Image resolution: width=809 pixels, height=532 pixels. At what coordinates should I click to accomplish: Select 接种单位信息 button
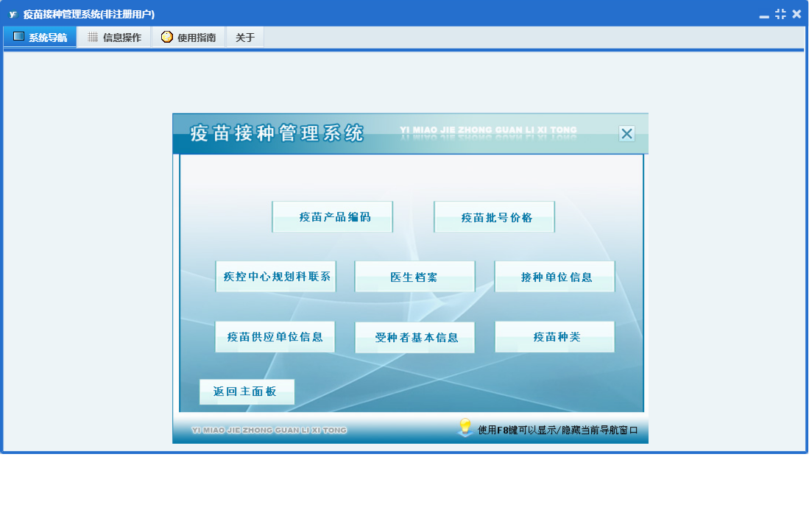[554, 277]
